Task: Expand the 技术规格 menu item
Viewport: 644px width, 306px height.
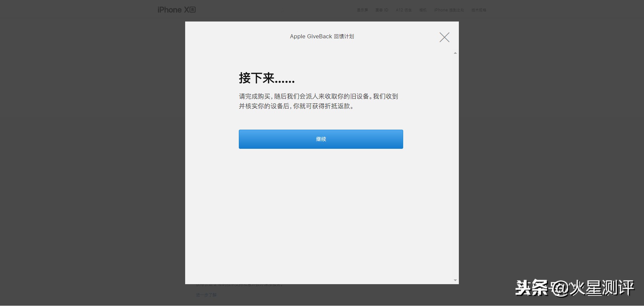Action: 479,10
